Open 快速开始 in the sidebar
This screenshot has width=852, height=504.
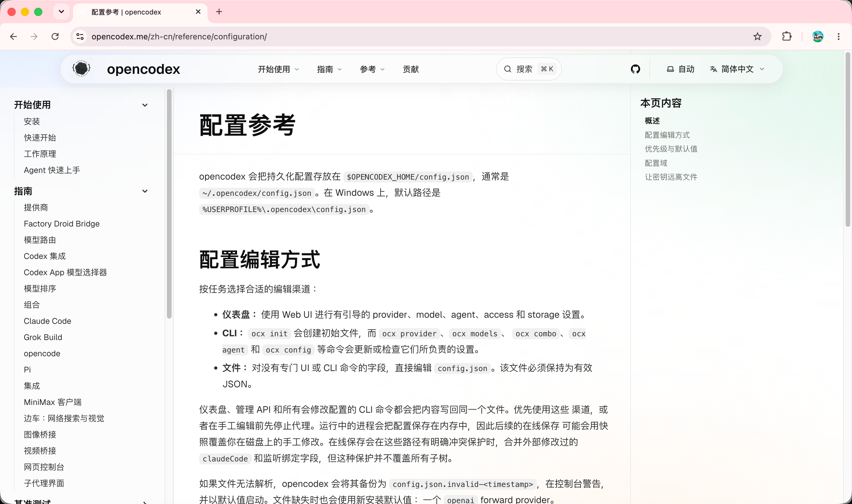pos(40,138)
